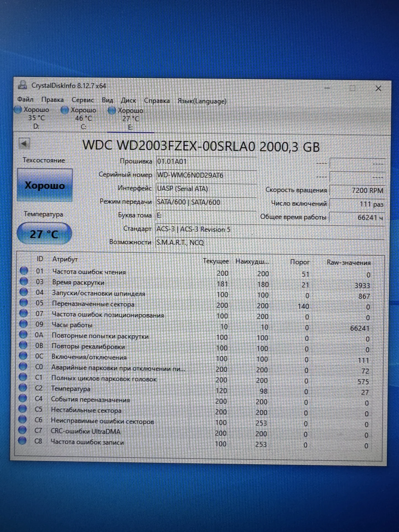Click the Текущее column header

216,261
